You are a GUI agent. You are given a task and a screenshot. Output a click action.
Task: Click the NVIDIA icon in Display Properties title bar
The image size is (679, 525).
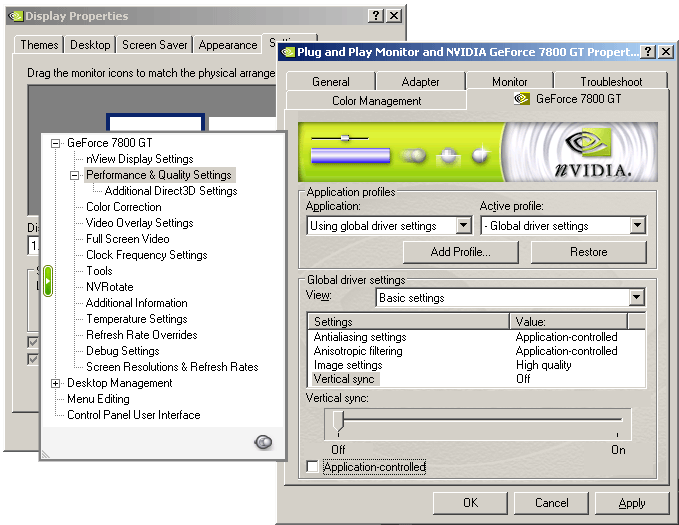click(x=16, y=16)
